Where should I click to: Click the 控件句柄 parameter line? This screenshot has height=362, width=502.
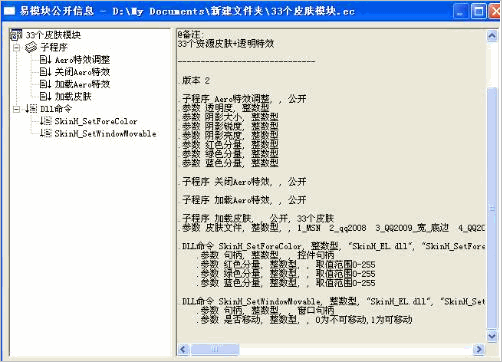[267, 255]
